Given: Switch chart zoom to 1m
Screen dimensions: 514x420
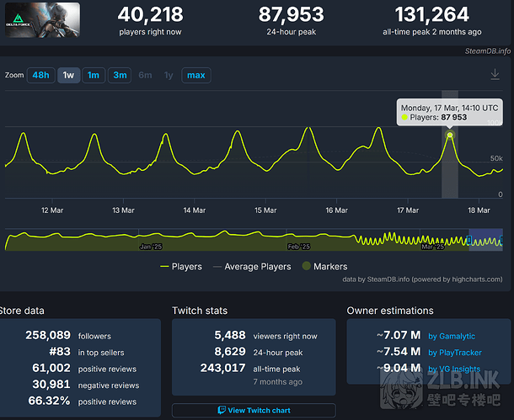Looking at the screenshot, I should (x=94, y=76).
